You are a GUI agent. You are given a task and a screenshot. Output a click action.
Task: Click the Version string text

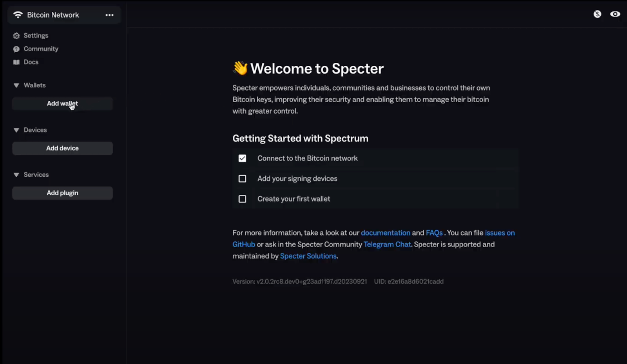point(300,282)
